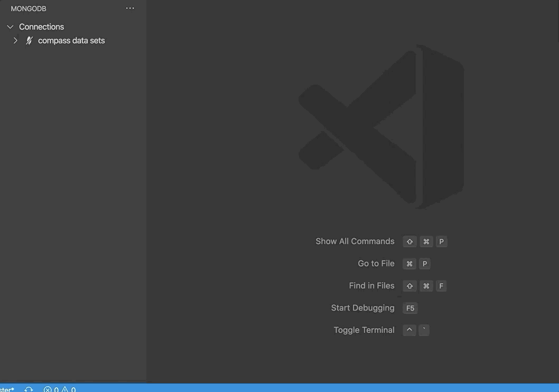Select the compass data sets connection label
The height and width of the screenshot is (392, 559).
(71, 41)
